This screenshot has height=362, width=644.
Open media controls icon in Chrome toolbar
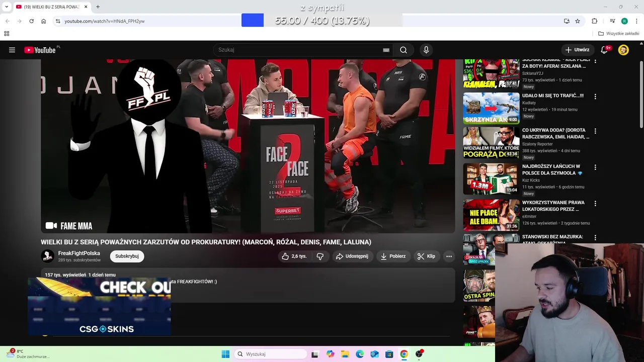tap(612, 21)
